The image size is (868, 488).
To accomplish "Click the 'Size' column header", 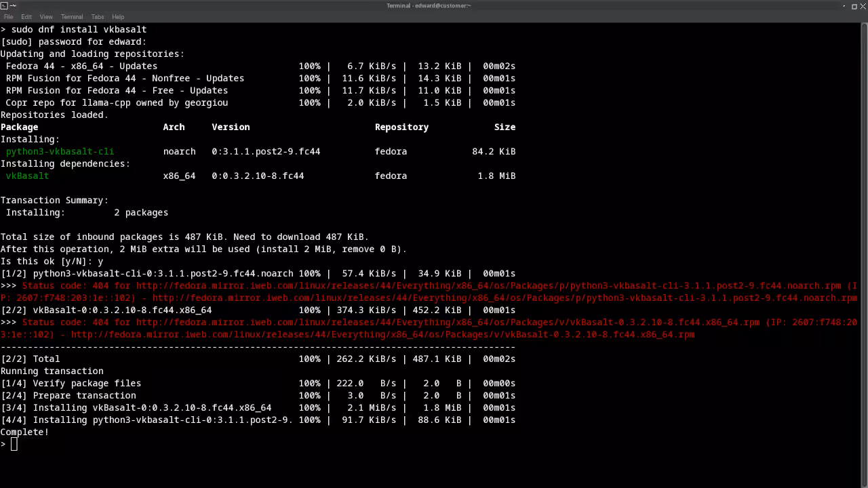I will click(505, 127).
